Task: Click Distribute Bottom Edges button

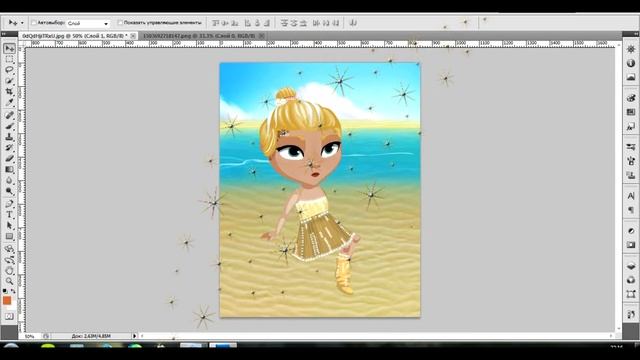Action: [303, 23]
